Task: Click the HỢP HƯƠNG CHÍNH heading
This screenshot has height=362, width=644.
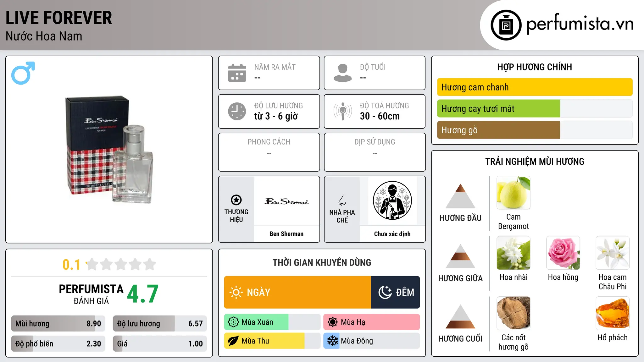Action: 535,67
